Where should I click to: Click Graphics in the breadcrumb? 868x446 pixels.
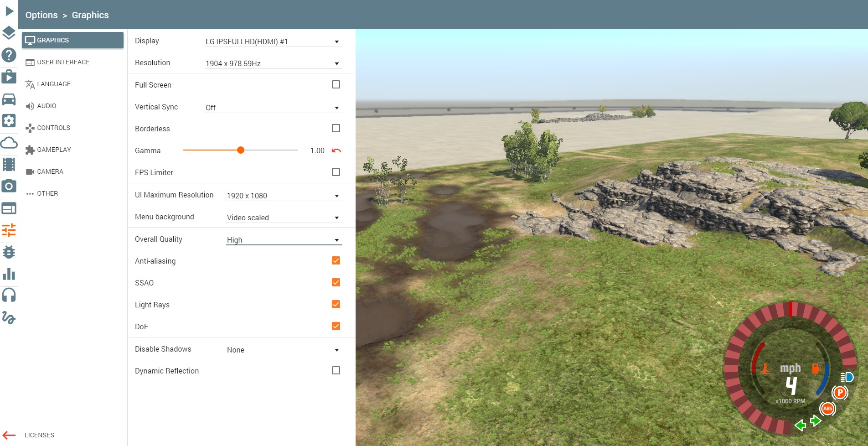click(90, 15)
